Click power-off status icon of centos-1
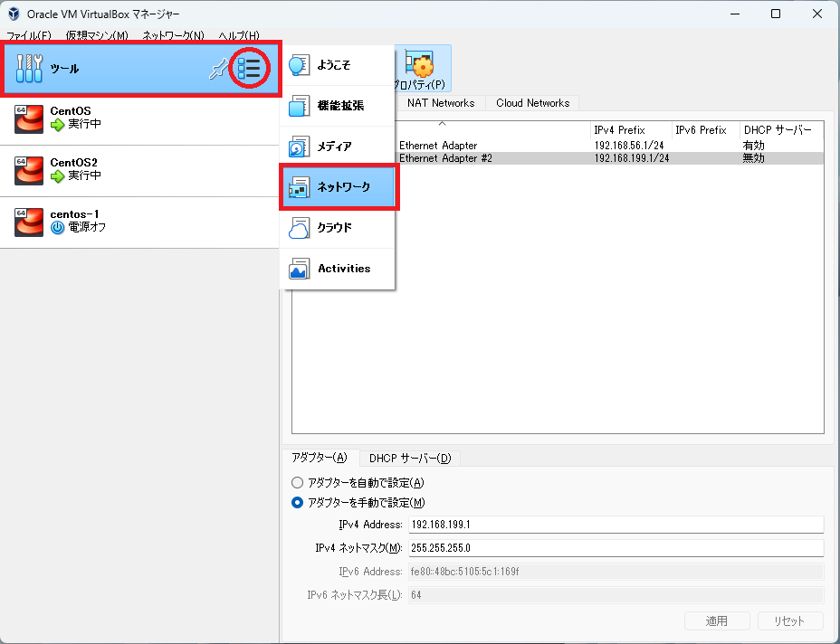Screen dimensions: 840x644 pos(57,228)
